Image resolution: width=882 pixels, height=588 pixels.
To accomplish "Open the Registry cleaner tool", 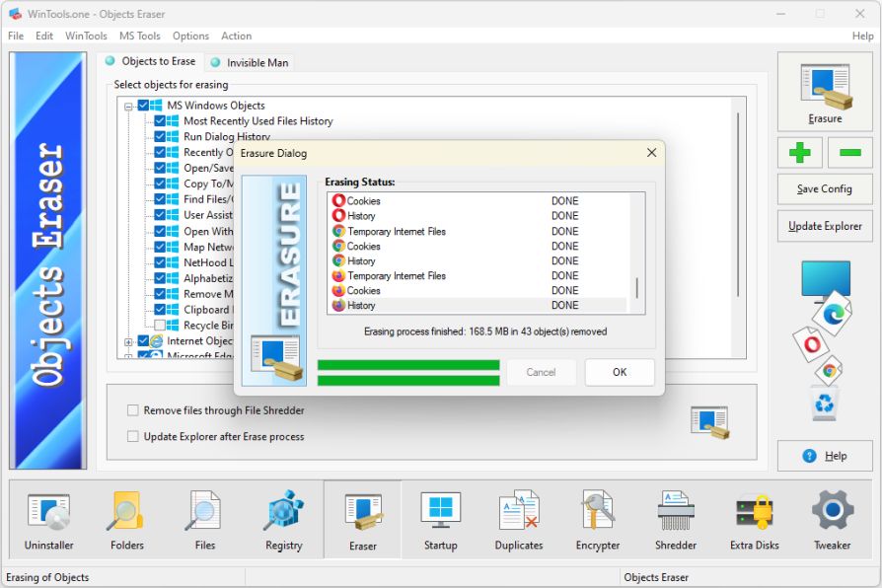I will (283, 520).
